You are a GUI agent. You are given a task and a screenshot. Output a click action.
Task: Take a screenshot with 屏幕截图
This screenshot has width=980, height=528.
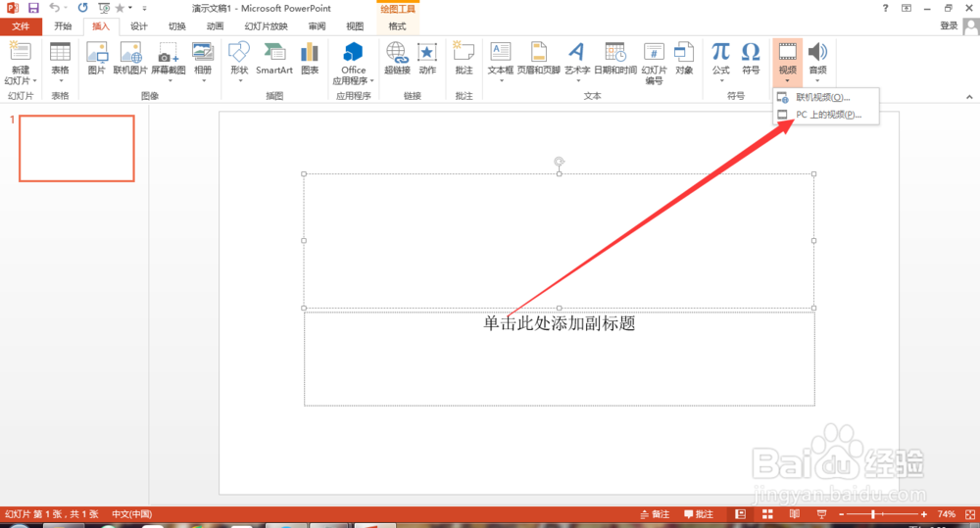[169, 53]
